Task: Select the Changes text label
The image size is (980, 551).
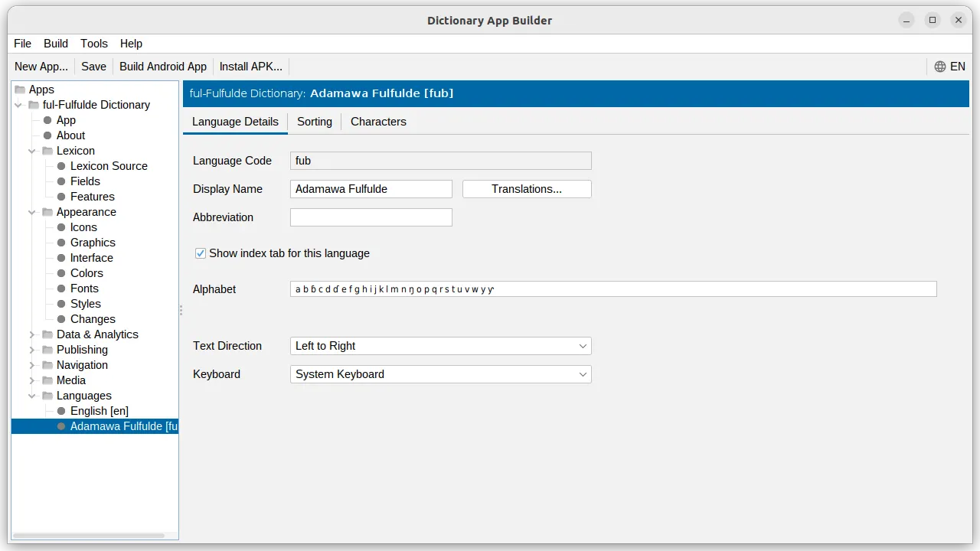Action: 93,319
